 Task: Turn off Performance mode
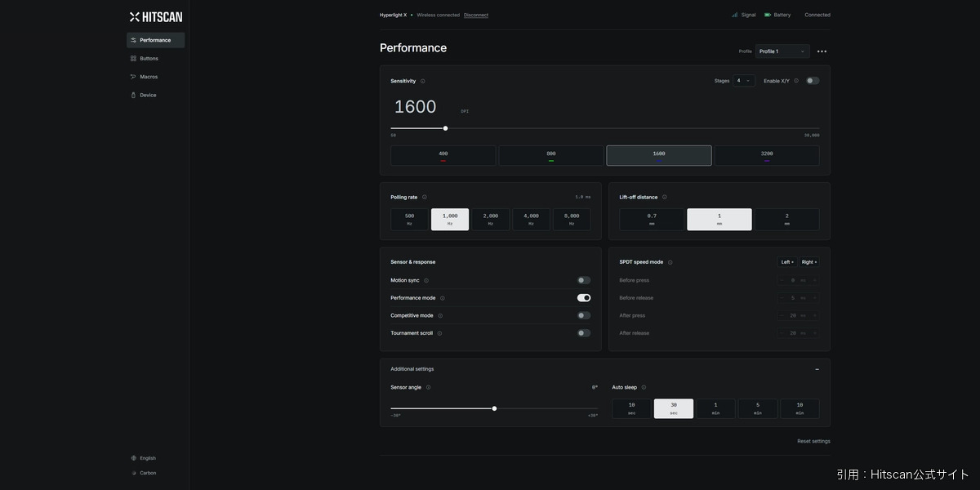(584, 298)
